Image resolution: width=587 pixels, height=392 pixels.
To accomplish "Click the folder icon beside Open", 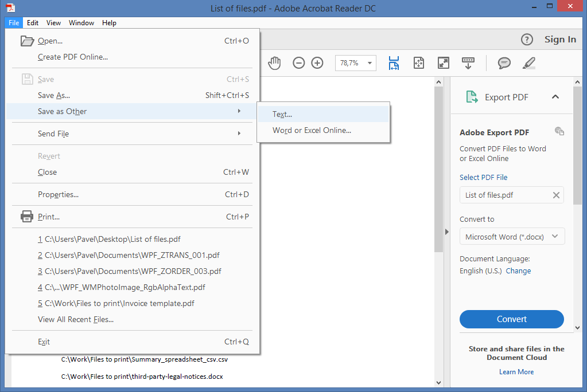I will click(x=27, y=41).
